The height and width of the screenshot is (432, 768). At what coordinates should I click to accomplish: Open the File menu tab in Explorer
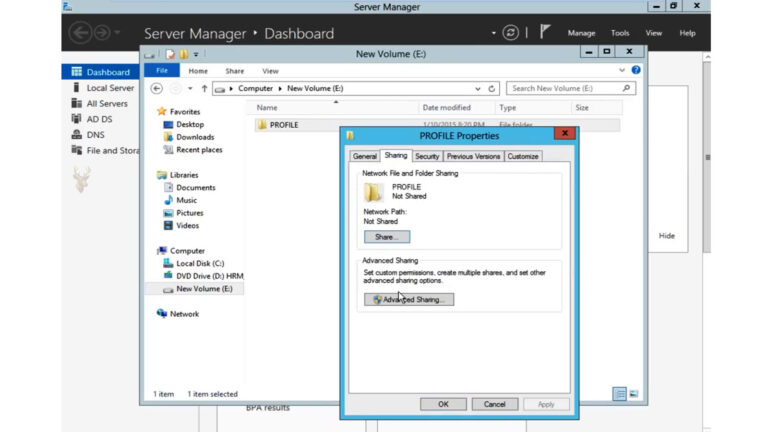162,71
